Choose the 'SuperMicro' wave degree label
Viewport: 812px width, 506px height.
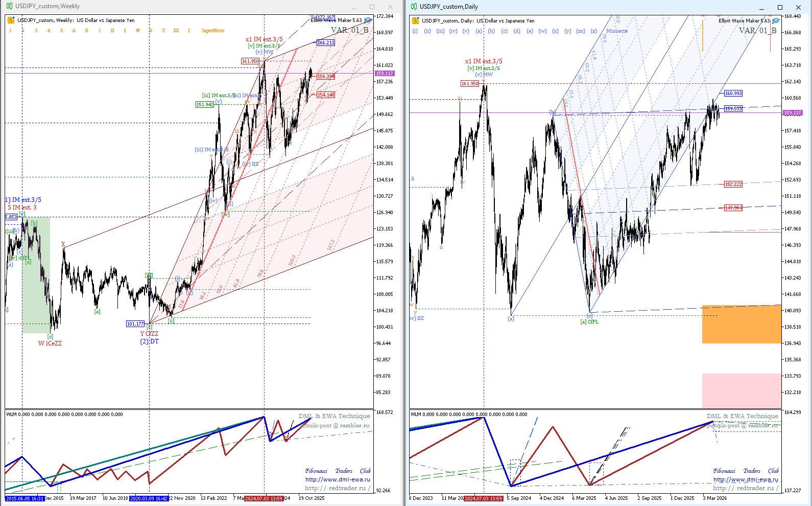coord(213,31)
